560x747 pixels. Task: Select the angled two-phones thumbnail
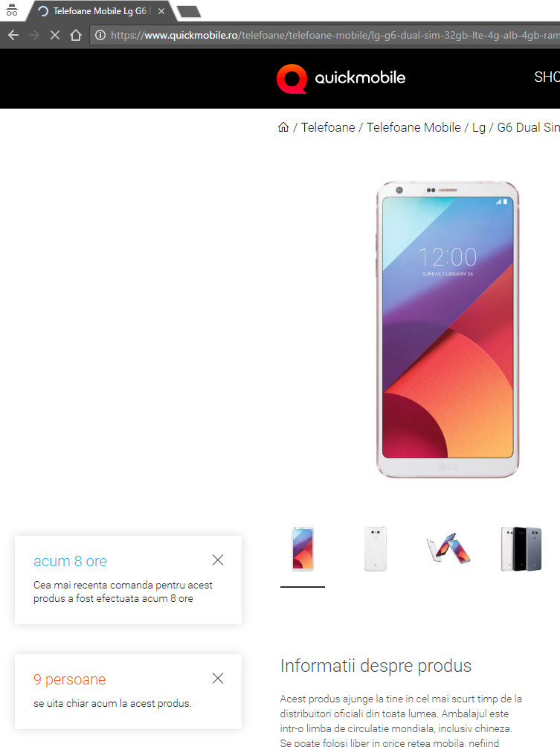click(x=448, y=549)
